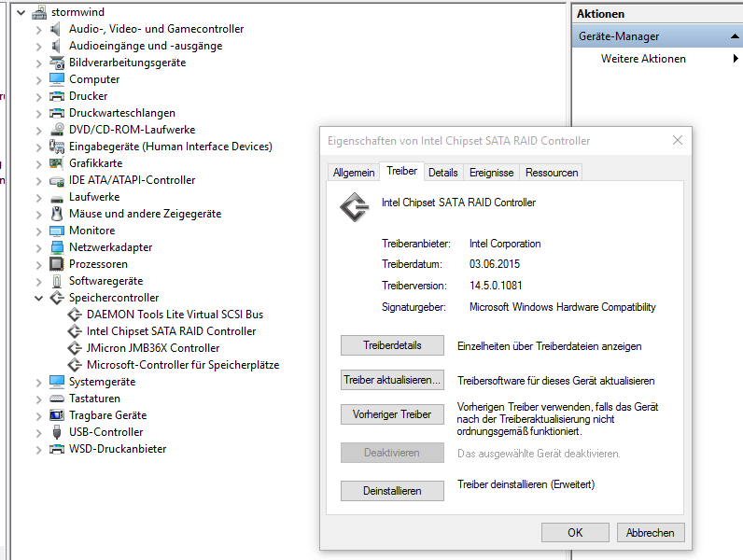743x560 pixels.
Task: Expand the Netzwerkadapter category
Action: tap(39, 247)
